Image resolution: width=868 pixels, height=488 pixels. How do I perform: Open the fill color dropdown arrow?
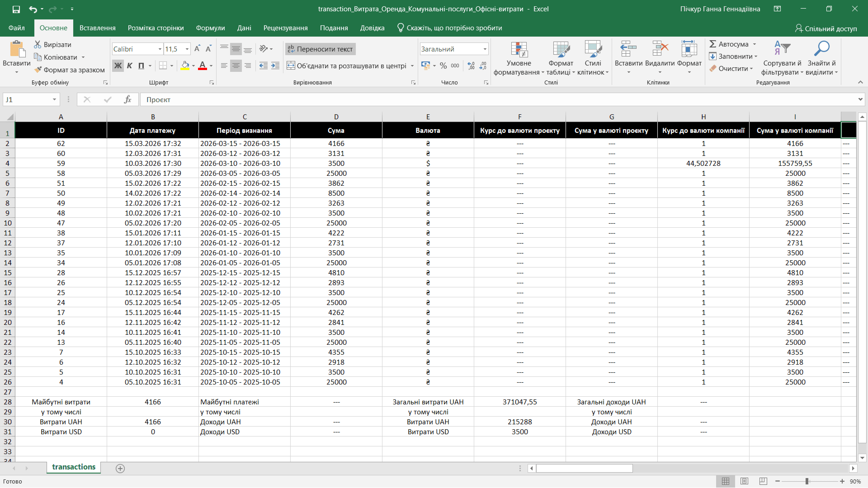coord(193,66)
